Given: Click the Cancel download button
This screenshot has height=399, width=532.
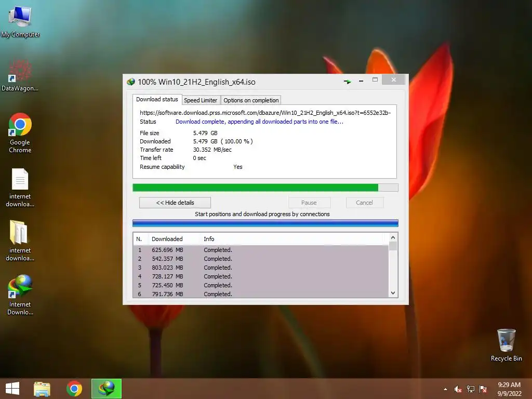Looking at the screenshot, I should click(x=365, y=203).
